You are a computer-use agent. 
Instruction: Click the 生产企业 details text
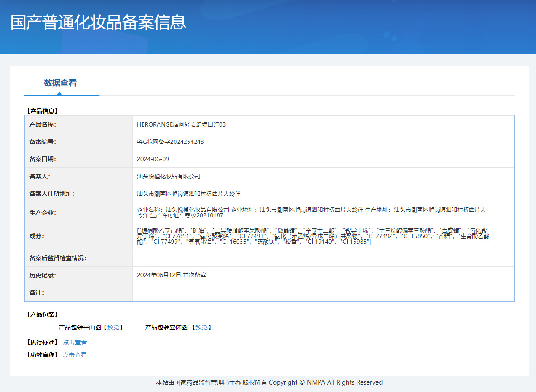pyautogui.click(x=311, y=212)
